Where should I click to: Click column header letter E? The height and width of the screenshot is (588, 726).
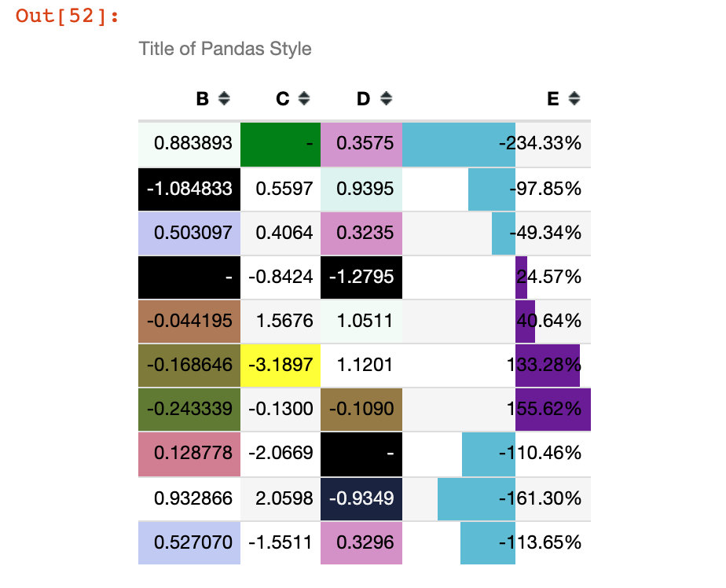tap(553, 99)
